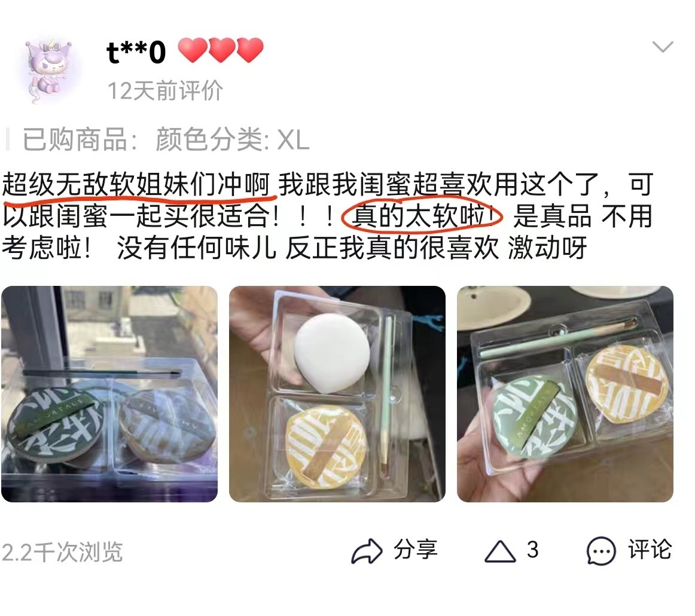The width and height of the screenshot is (695, 616).
Task: Click the underlined text 超级无敌软姐妹们冲啊
Action: [x=136, y=184]
